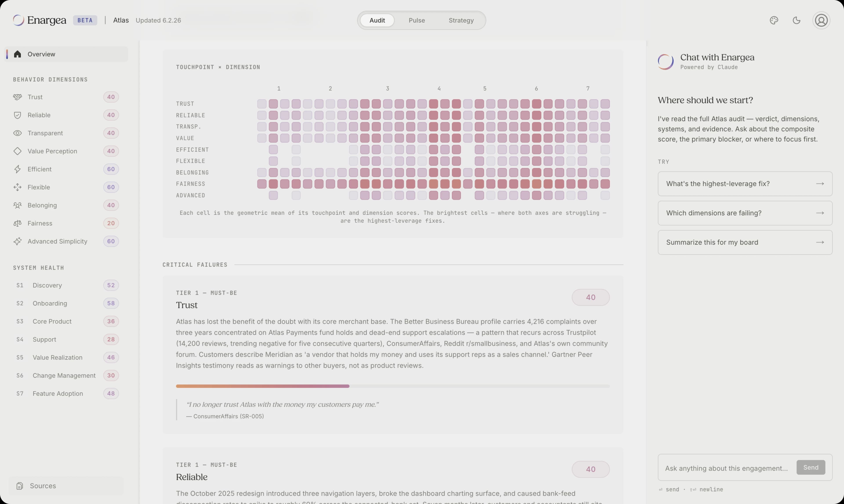Image resolution: width=844 pixels, height=504 pixels.
Task: Click the 40 score badge on Trust card
Action: pyautogui.click(x=590, y=298)
